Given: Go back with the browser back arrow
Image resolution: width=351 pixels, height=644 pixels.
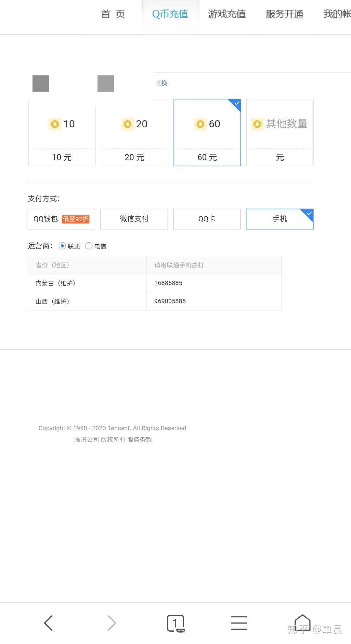Looking at the screenshot, I should coord(48,623).
